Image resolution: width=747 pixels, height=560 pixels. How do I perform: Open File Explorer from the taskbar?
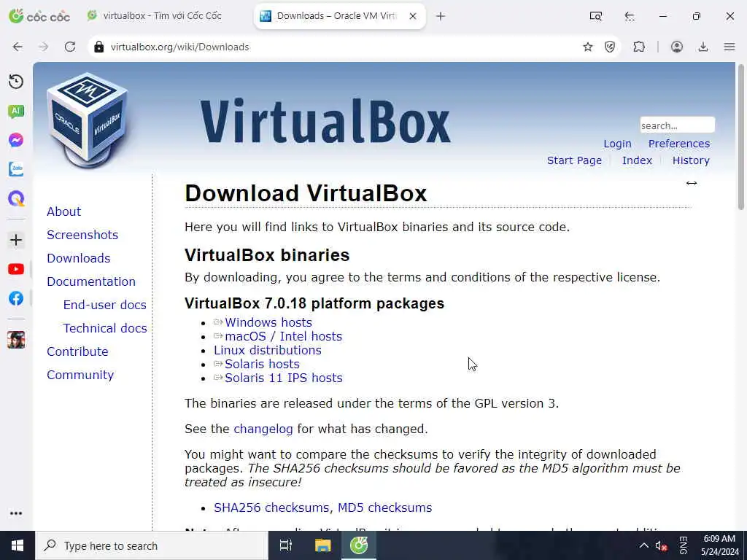pos(322,545)
